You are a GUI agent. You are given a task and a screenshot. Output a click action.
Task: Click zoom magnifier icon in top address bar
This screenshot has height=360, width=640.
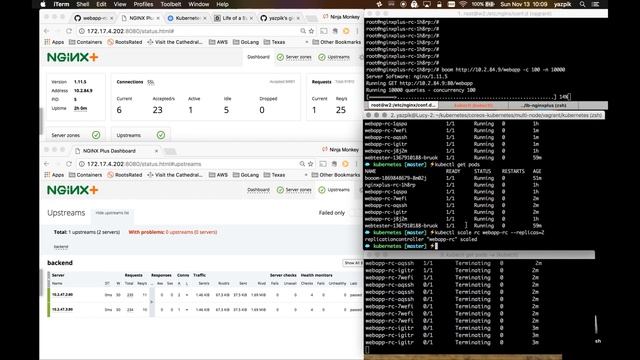tap(303, 31)
